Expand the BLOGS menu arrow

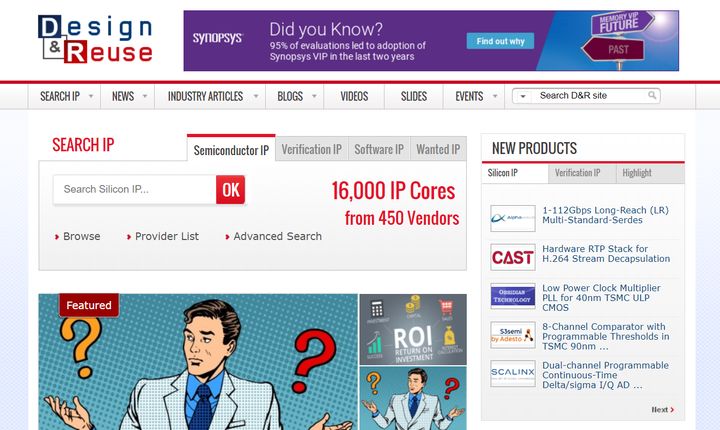314,96
